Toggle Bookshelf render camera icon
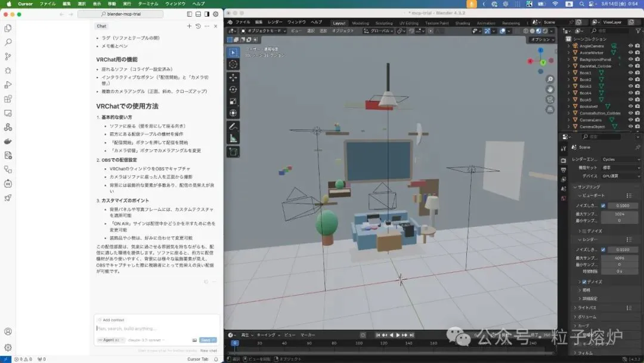 pos(637,106)
